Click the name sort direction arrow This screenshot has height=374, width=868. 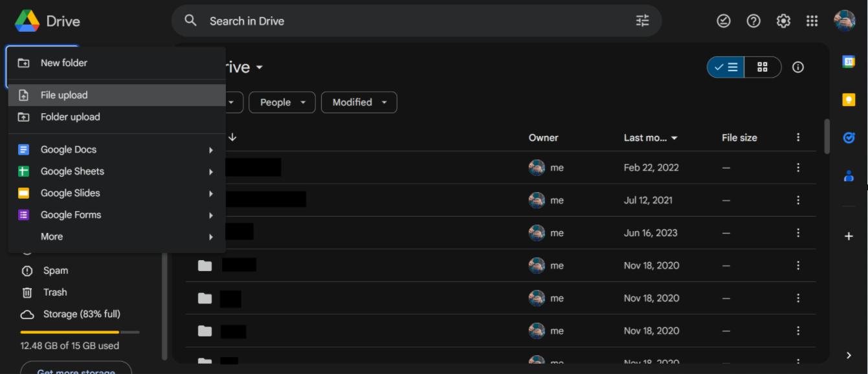[x=232, y=137]
